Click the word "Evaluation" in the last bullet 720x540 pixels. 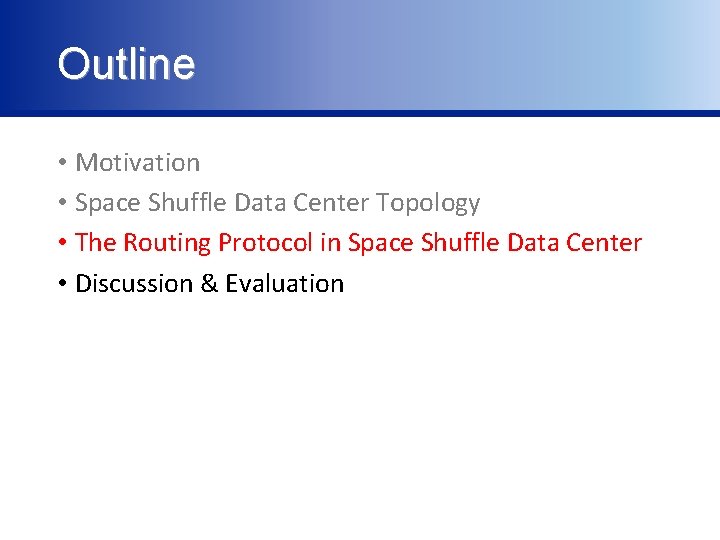point(285,283)
